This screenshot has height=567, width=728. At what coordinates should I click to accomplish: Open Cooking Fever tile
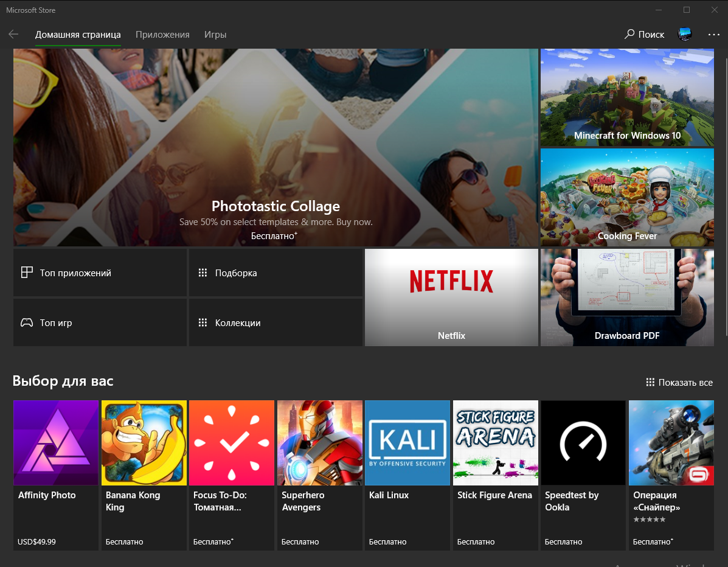pos(627,197)
